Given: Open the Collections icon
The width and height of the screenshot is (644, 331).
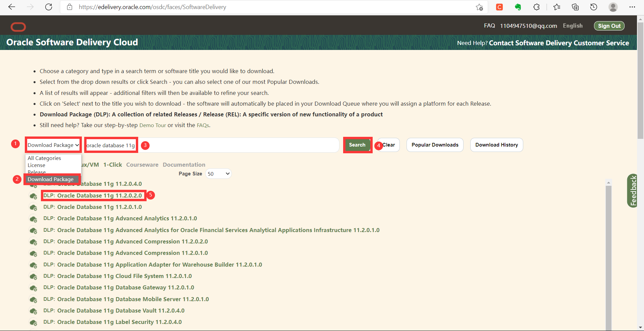Looking at the screenshot, I should tap(575, 7).
